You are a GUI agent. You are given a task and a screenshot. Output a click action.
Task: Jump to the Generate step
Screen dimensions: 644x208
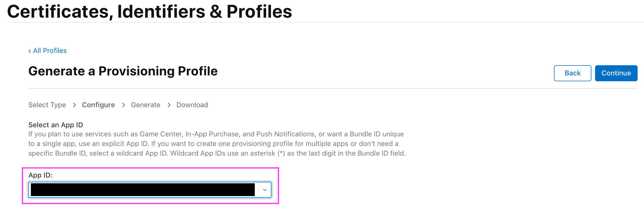click(x=146, y=105)
